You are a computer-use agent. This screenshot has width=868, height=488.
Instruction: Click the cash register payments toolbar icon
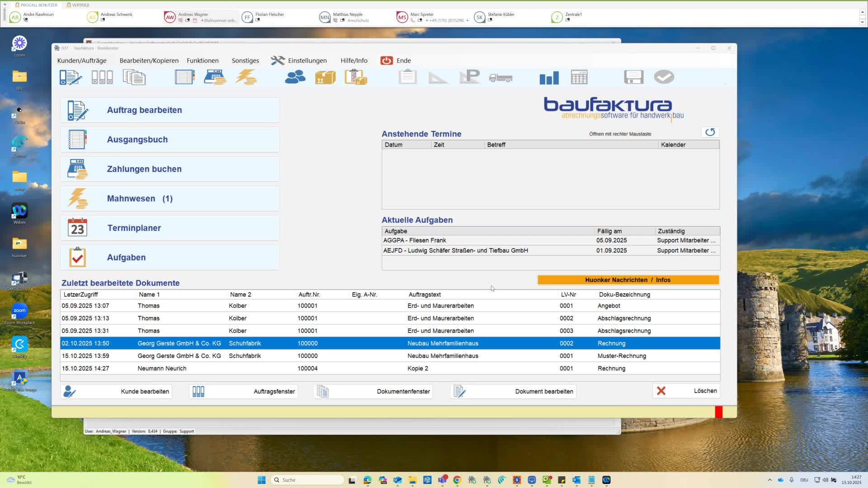215,77
